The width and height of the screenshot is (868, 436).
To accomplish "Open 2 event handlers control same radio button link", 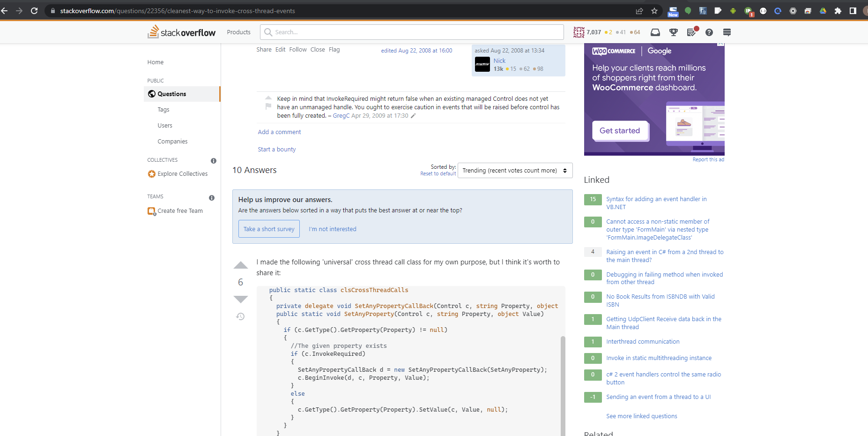I will (663, 378).
